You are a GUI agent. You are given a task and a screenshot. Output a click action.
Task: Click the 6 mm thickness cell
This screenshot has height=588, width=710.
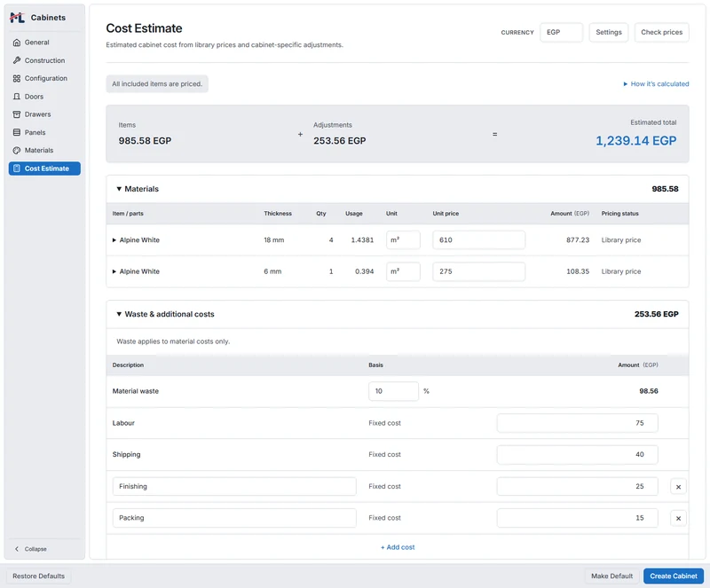(x=272, y=271)
